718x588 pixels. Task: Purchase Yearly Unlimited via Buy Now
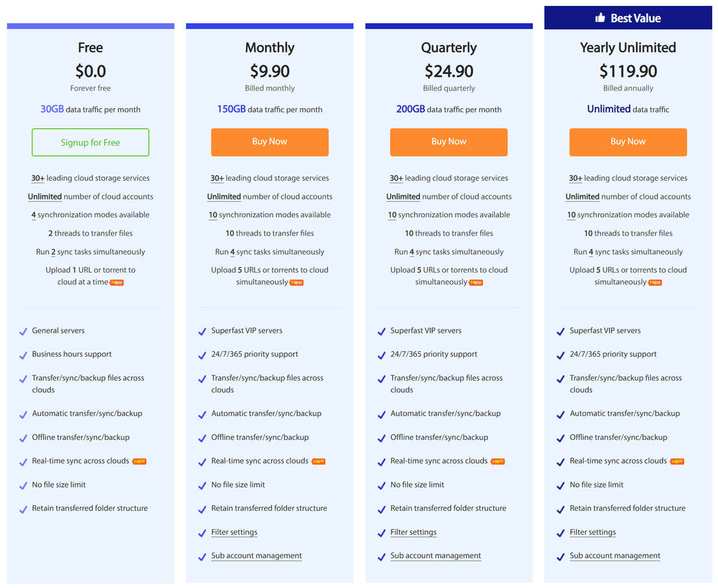pos(628,142)
